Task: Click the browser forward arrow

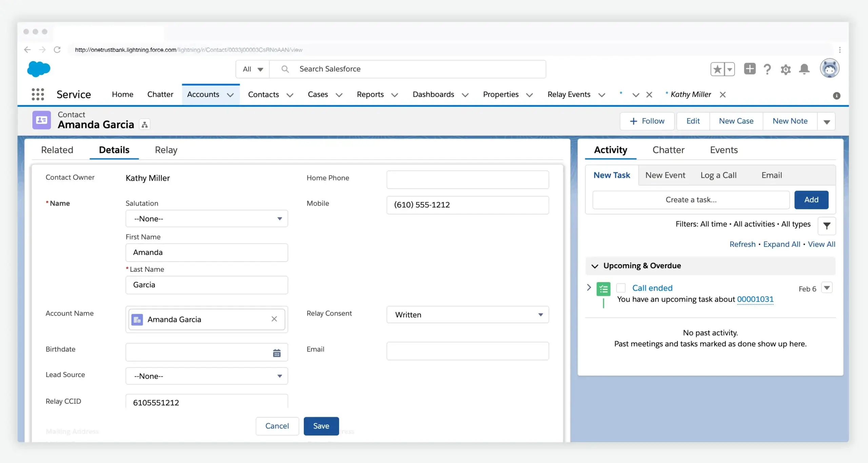Action: 42,50
